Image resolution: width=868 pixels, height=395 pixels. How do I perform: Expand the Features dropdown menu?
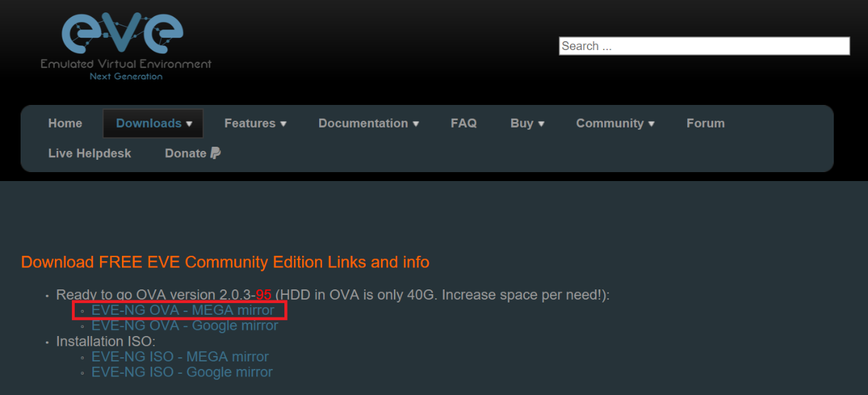pyautogui.click(x=256, y=123)
